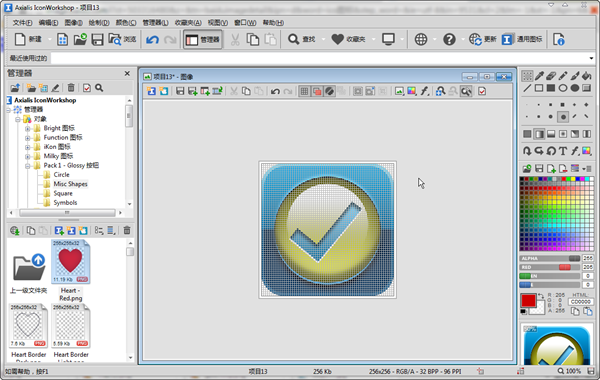Viewport: 600px width, 380px height.
Task: Adjust the RED slider
Action: click(x=550, y=267)
